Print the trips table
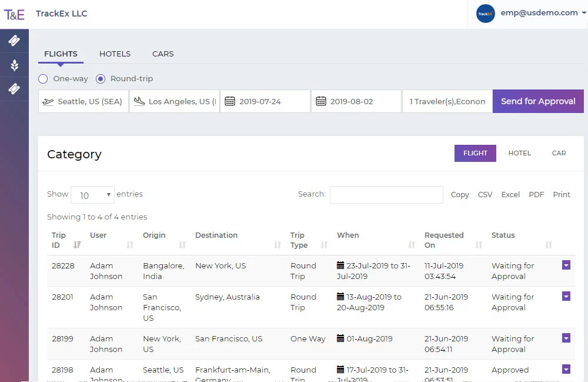This screenshot has height=382, width=588. coord(562,195)
